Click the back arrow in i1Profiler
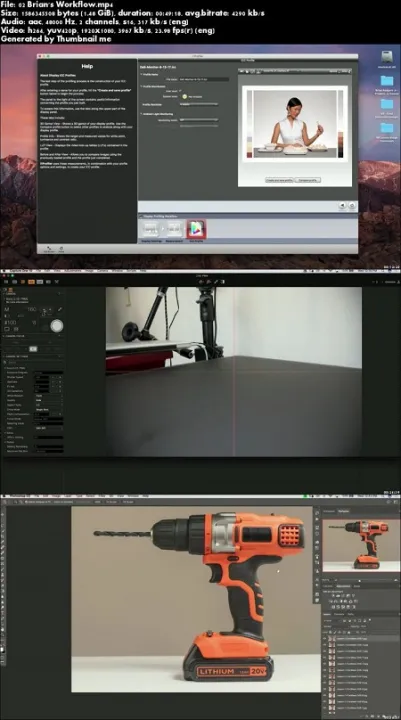 coord(342,206)
